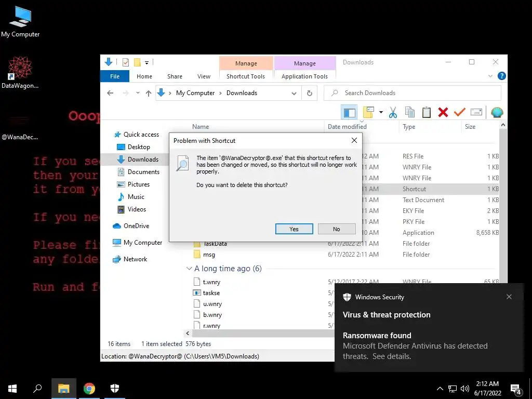The width and height of the screenshot is (532, 399).
Task: Click the Search Downloads field
Action: (412, 93)
